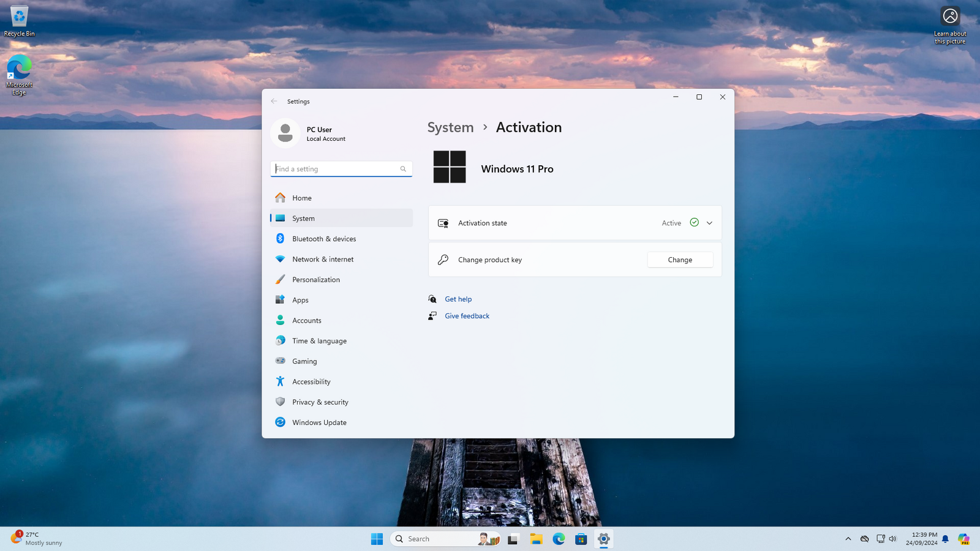The width and height of the screenshot is (980, 551).
Task: Open Microsoft Store from the taskbar
Action: point(581,539)
